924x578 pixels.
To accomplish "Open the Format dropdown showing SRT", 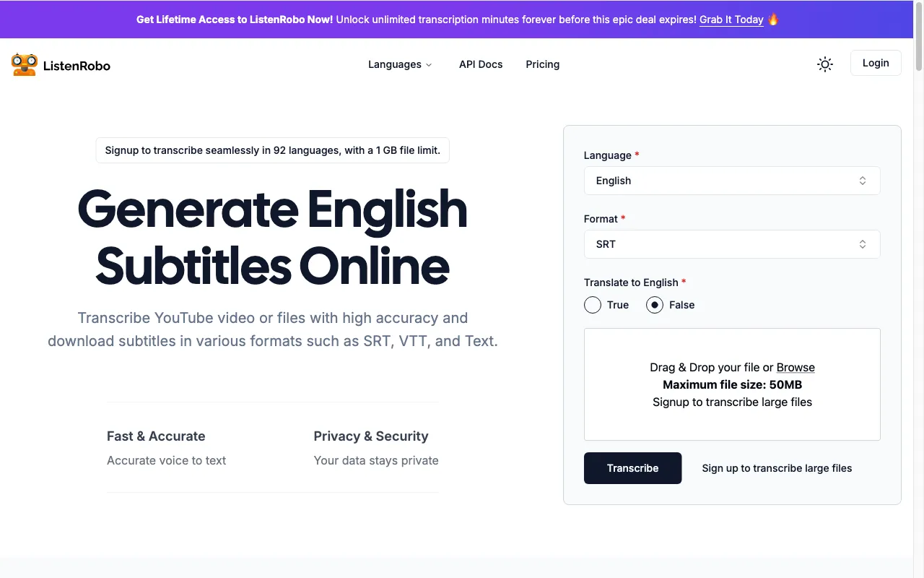I will 732,244.
